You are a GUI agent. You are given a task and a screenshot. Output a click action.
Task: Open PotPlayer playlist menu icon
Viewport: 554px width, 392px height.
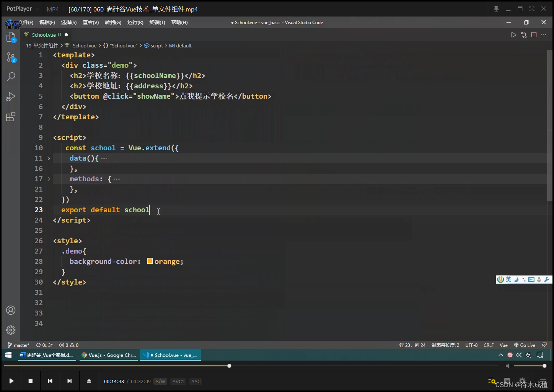point(543,381)
